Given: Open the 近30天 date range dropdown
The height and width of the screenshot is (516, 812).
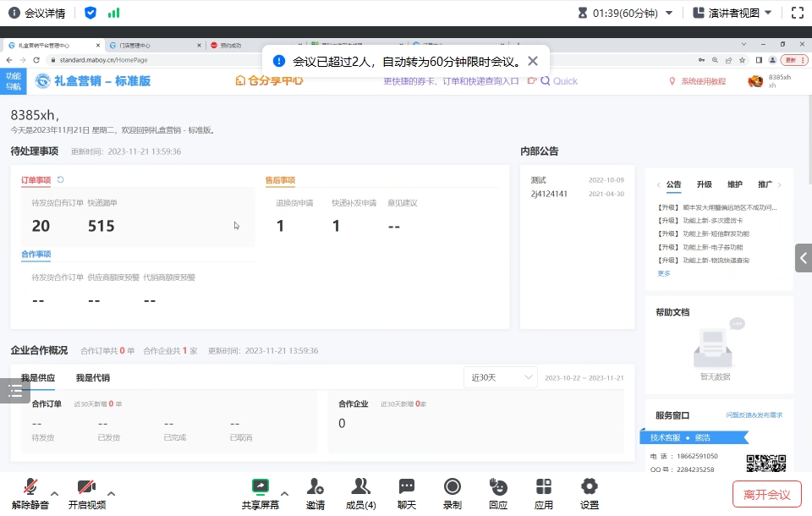Looking at the screenshot, I should click(x=501, y=377).
